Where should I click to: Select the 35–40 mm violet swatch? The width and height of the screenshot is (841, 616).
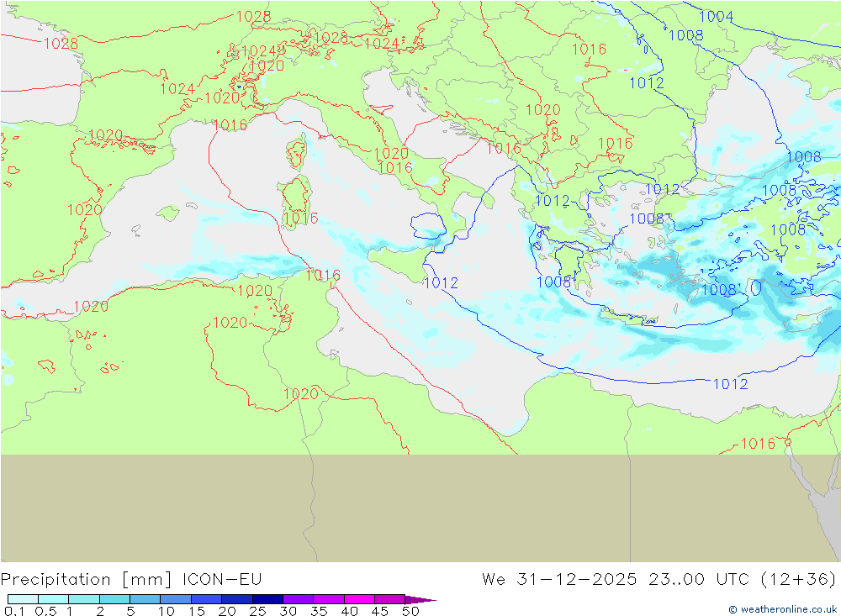click(x=328, y=599)
